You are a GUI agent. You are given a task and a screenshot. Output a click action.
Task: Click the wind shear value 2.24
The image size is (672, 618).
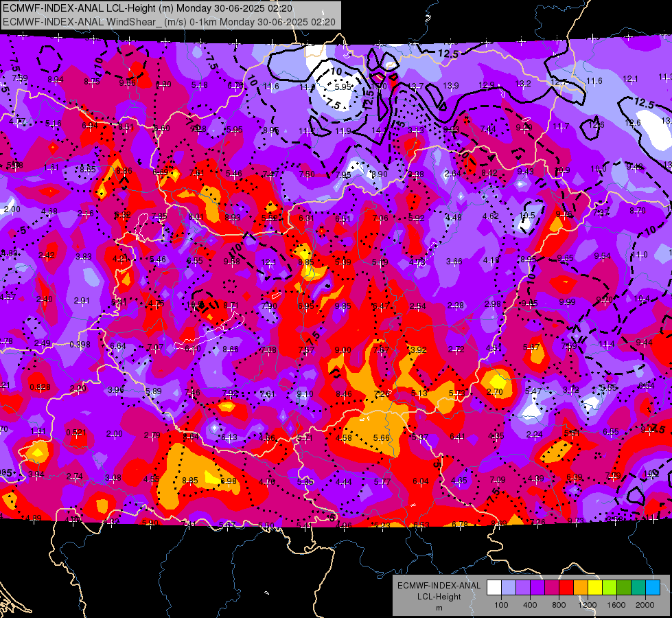click(534, 435)
